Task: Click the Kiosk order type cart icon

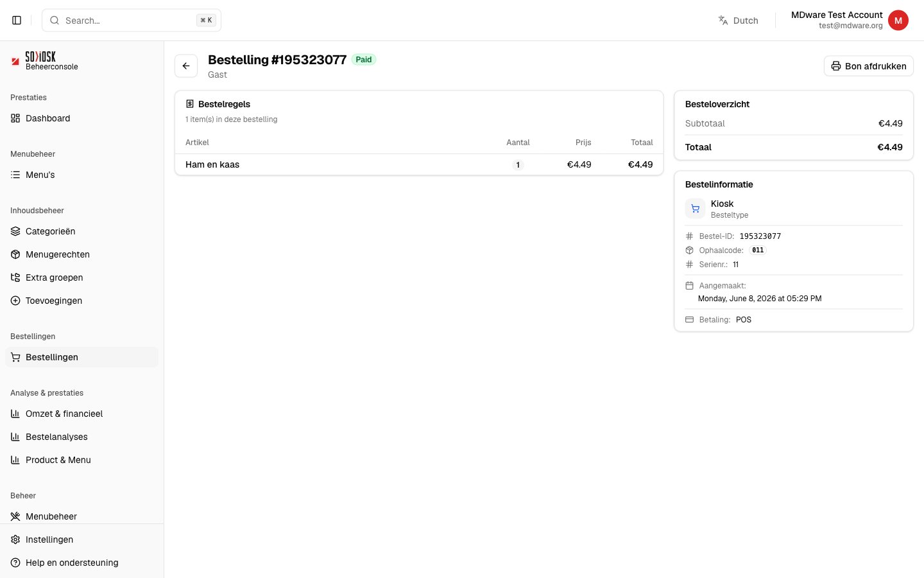Action: pos(696,209)
